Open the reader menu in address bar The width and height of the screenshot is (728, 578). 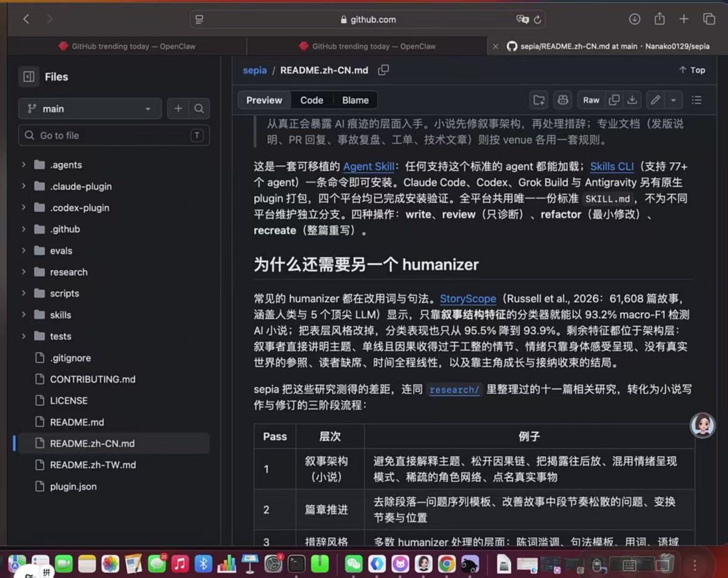pos(200,19)
